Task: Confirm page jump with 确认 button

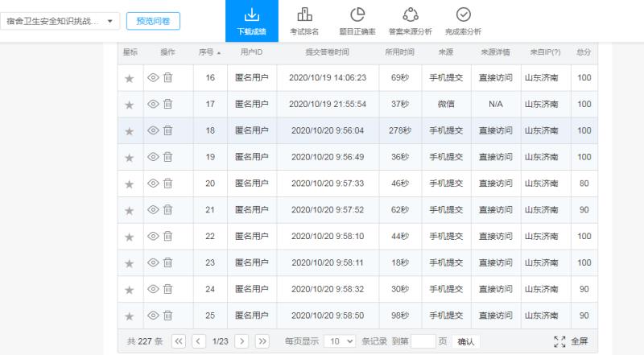Action: click(466, 341)
